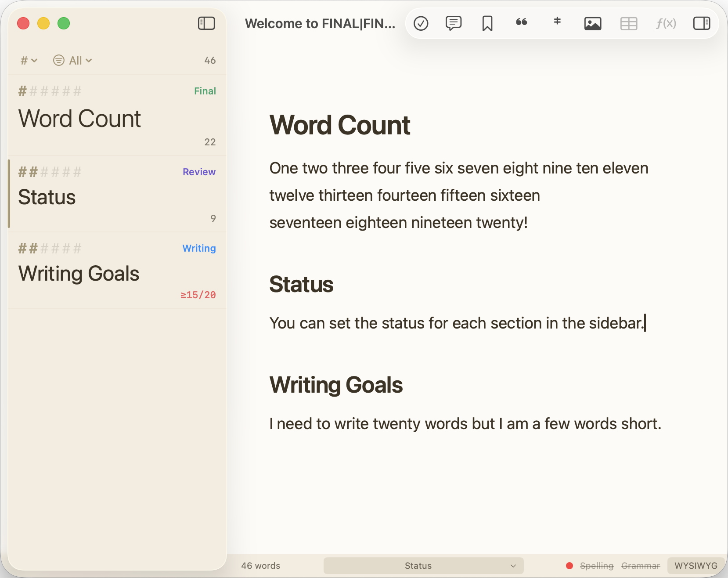Insert an image using the picture icon

(593, 23)
